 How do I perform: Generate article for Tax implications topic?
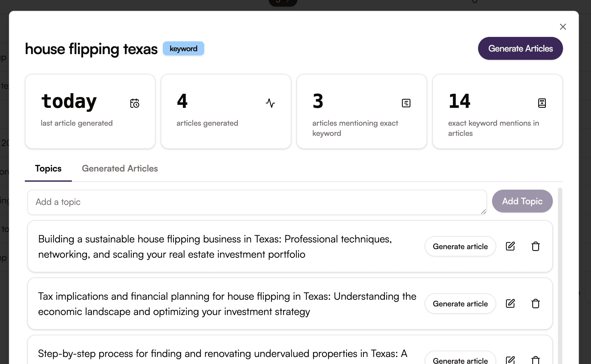click(460, 304)
